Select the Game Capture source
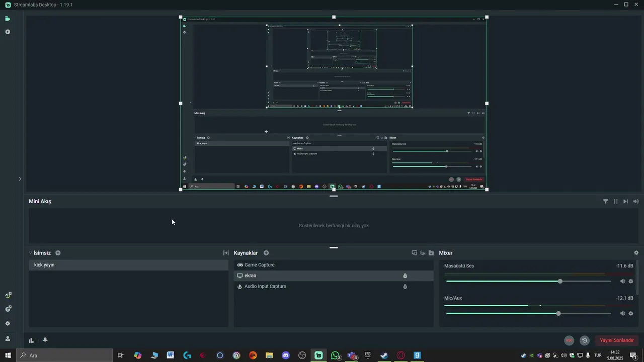This screenshot has width=644, height=362. pyautogui.click(x=334, y=265)
